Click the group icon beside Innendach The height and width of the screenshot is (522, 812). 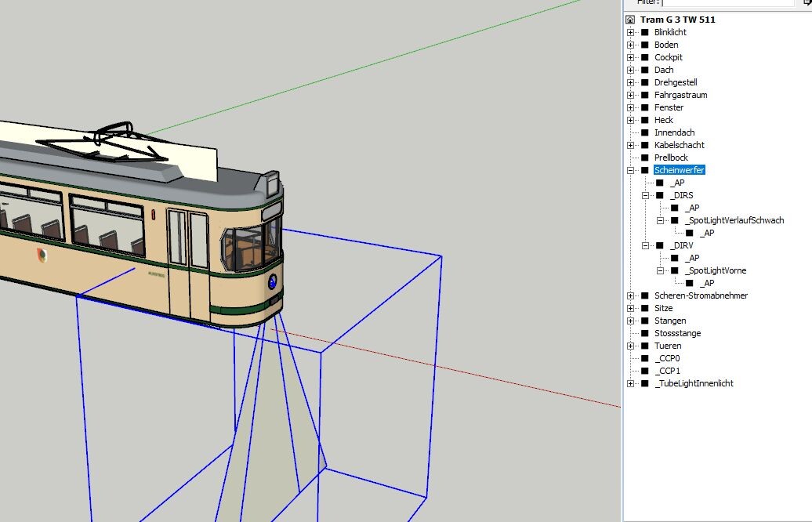click(x=645, y=132)
